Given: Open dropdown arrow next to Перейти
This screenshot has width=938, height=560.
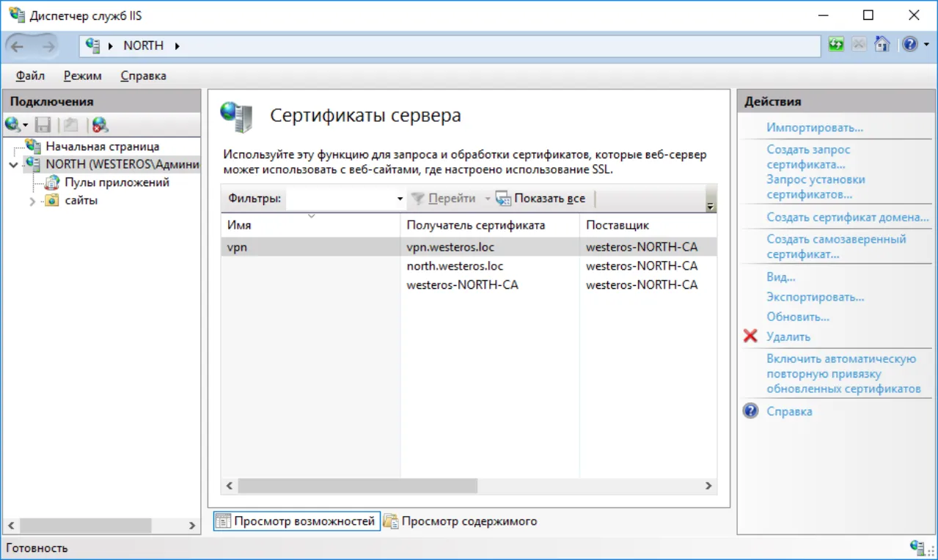Looking at the screenshot, I should 487,199.
